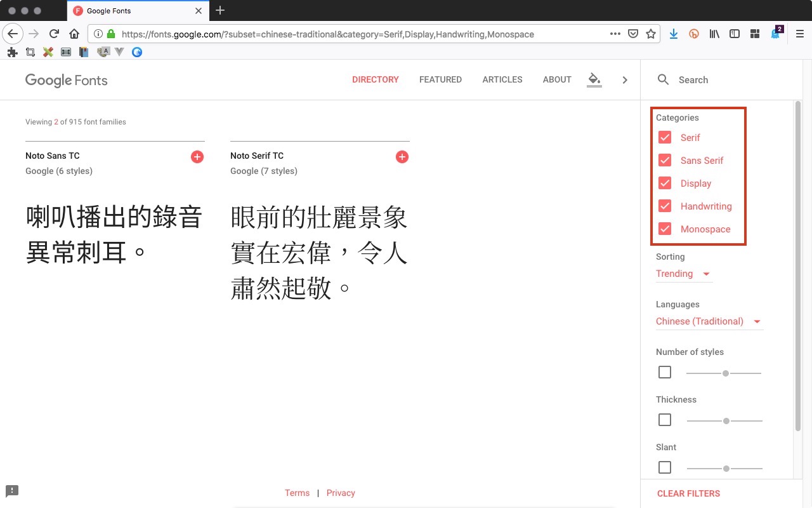
Task: Click the filter panel vertical scrollbar
Action: [x=797, y=267]
